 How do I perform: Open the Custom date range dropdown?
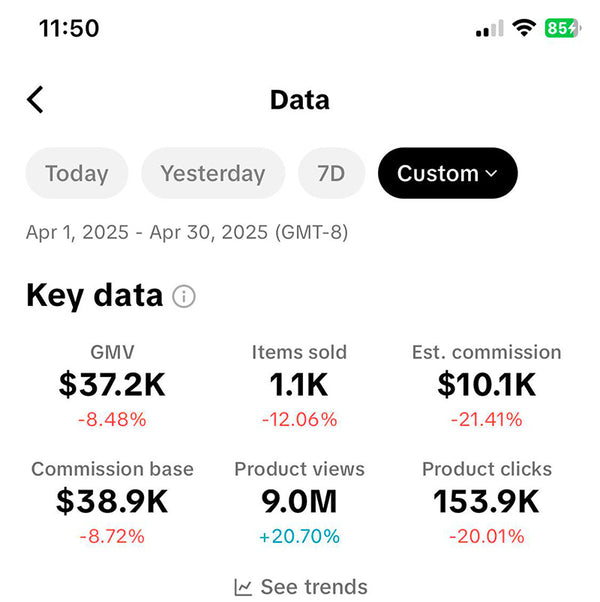(x=447, y=174)
